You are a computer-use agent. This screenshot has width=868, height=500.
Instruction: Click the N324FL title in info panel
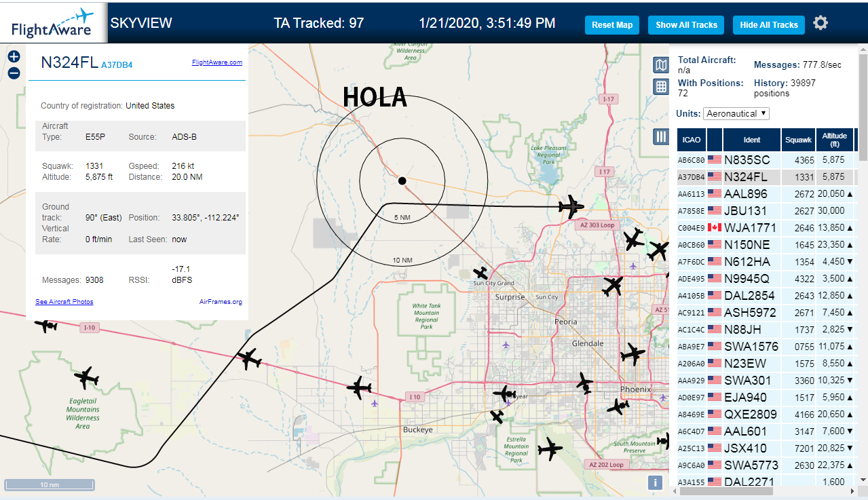[69, 62]
